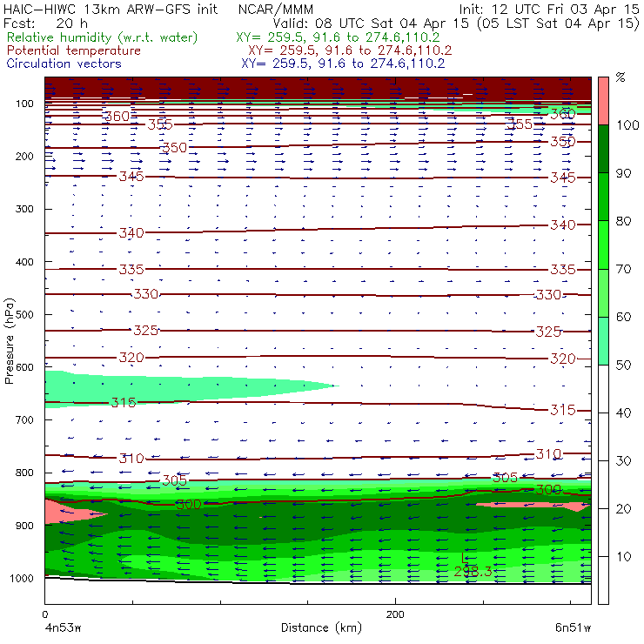
Task: Pick the 50–60% aqua color bar segment
Action: pos(603,341)
